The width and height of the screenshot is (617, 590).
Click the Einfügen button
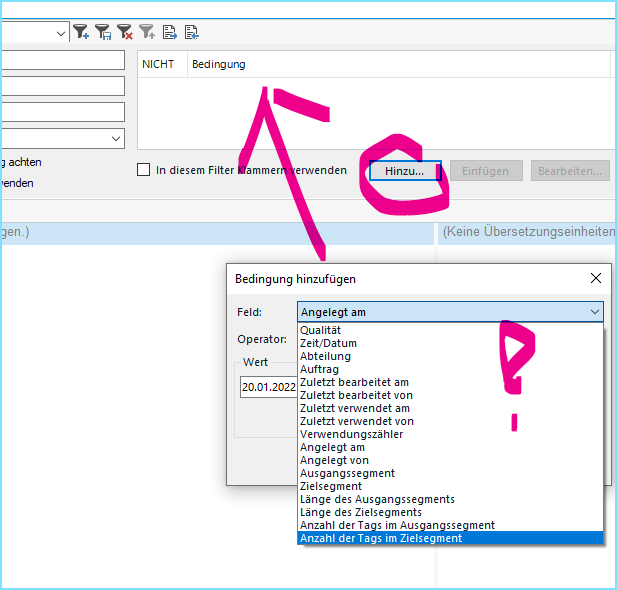pyautogui.click(x=486, y=171)
